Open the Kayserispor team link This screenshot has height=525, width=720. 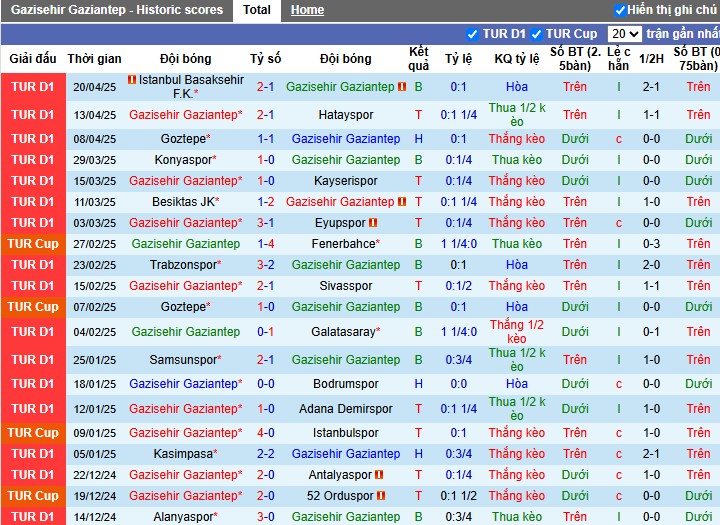click(346, 181)
